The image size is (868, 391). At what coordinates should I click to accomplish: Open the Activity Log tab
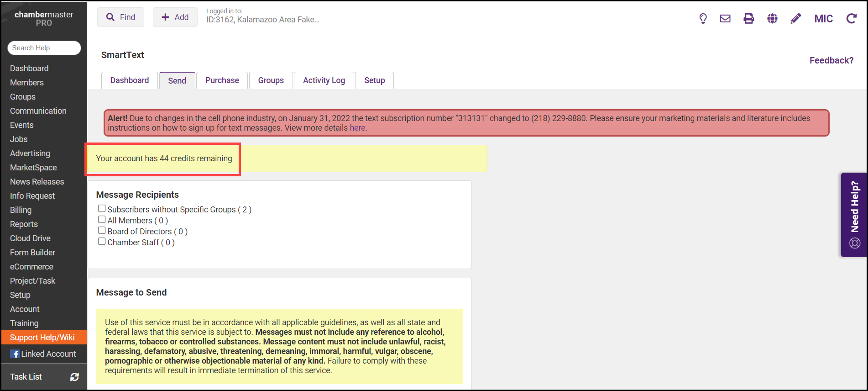point(324,80)
